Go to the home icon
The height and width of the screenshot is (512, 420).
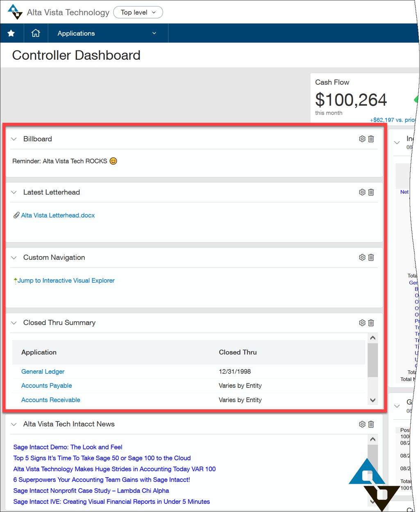pyautogui.click(x=36, y=33)
